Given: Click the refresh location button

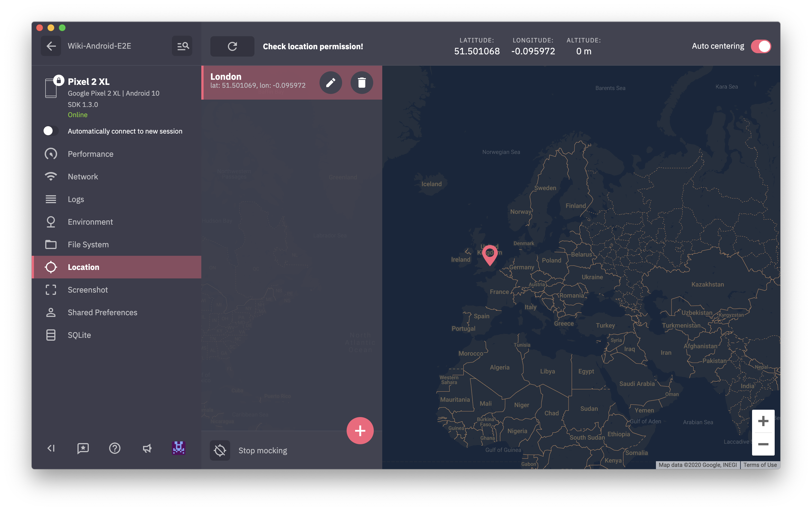Looking at the screenshot, I should click(x=232, y=46).
